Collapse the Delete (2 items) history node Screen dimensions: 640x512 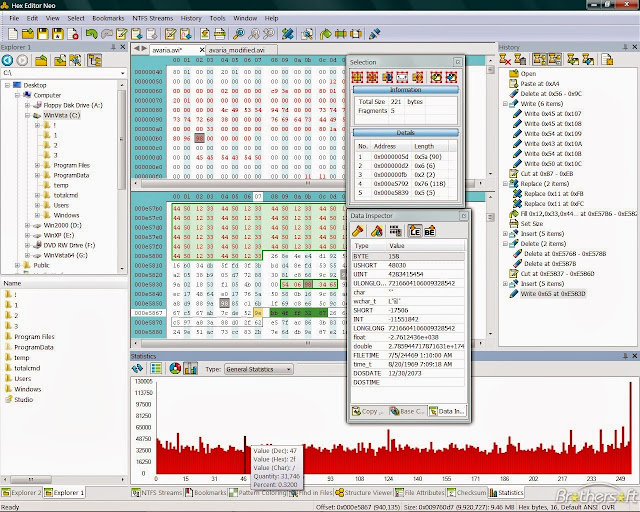coord(505,244)
